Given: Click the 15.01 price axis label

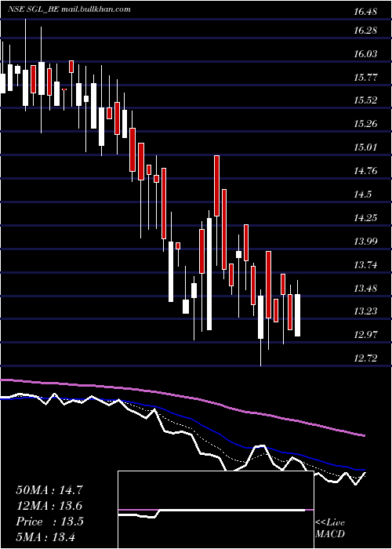Looking at the screenshot, I should pyautogui.click(x=365, y=147).
